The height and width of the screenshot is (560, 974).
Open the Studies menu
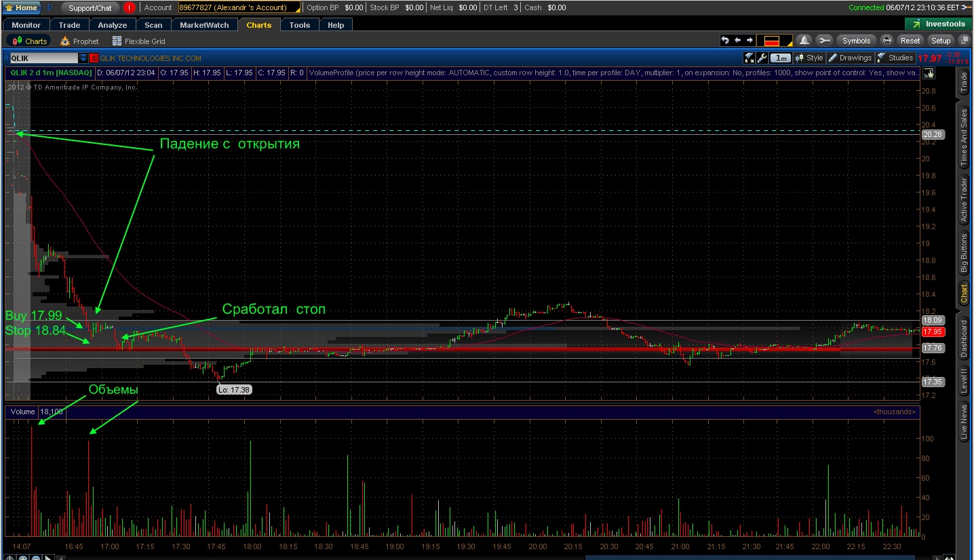point(895,58)
